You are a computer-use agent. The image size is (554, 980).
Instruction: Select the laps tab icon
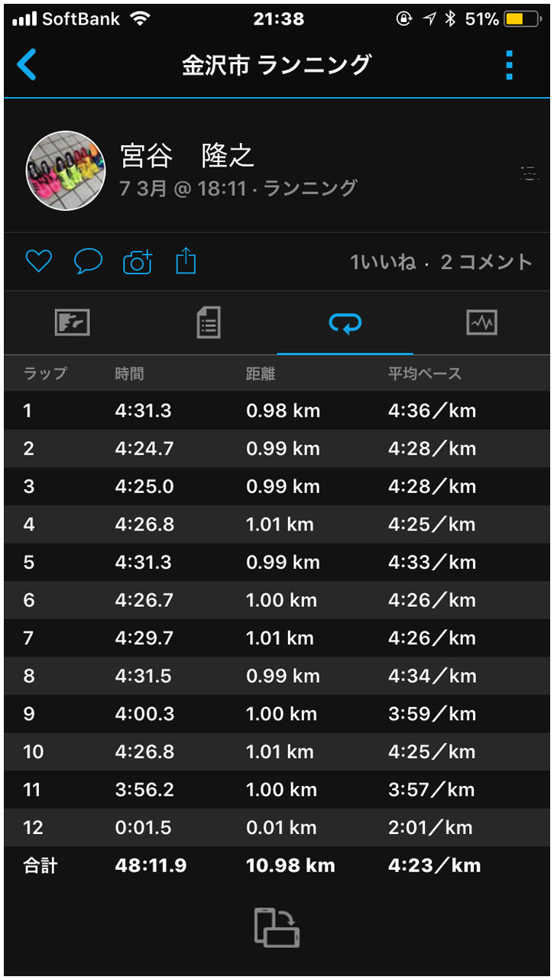click(x=345, y=323)
